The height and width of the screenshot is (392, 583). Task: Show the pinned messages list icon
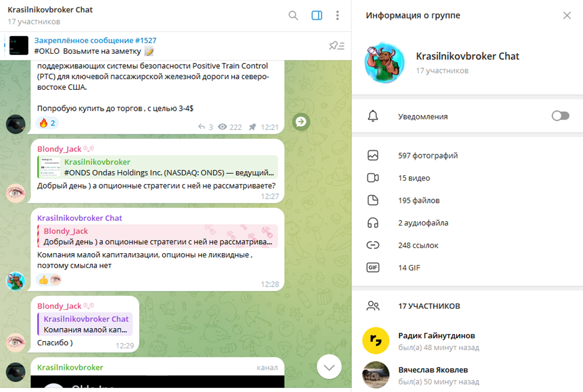pyautogui.click(x=336, y=45)
